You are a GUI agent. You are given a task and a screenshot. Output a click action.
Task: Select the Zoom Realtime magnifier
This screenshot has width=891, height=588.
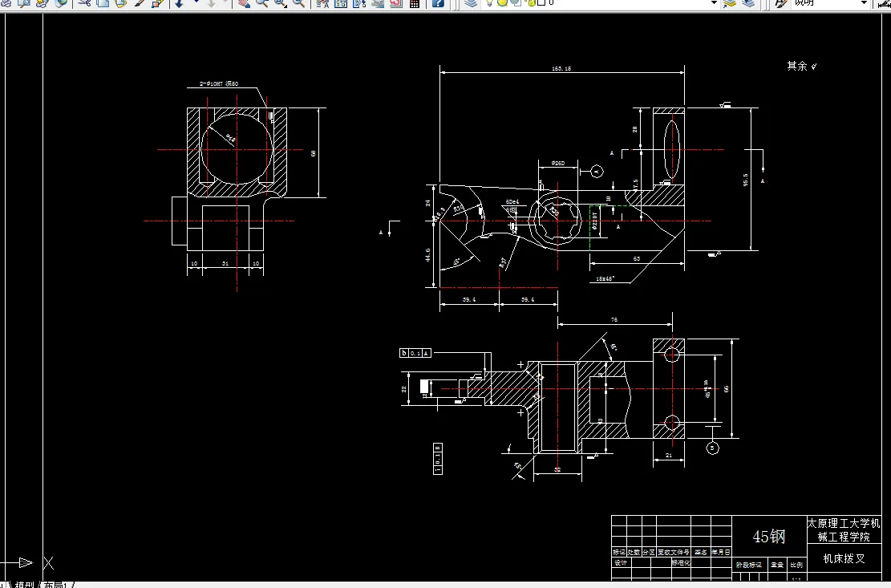point(262,3)
